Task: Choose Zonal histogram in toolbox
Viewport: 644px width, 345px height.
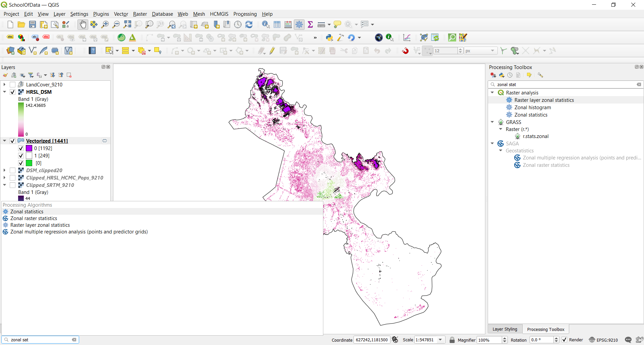Action: click(x=533, y=107)
